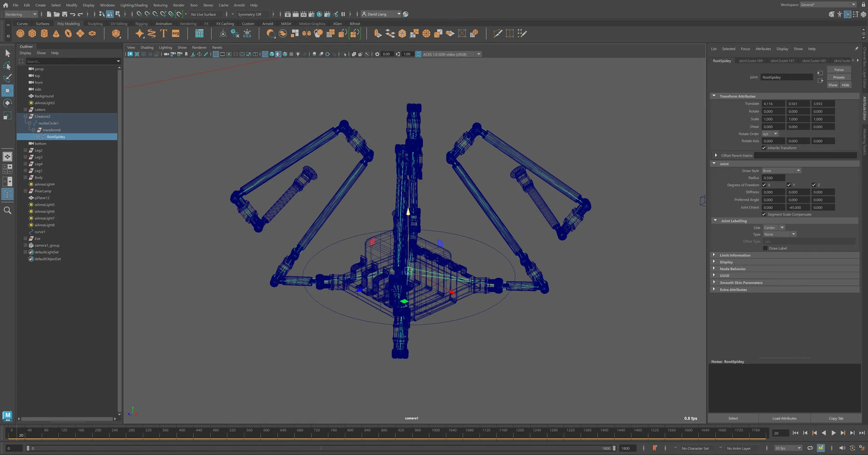
Task: Toggle Degrees of Freedom Z checkbox
Action: pyautogui.click(x=814, y=185)
